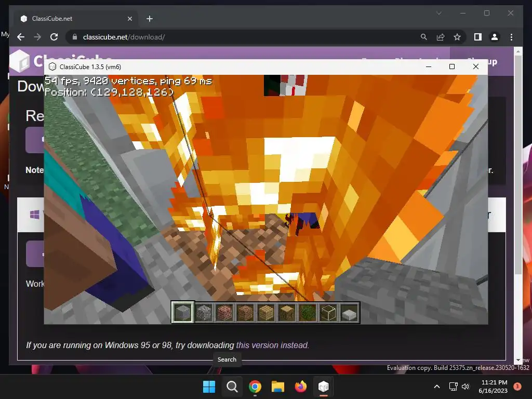
Task: Open Chrome from the taskbar
Action: pyautogui.click(x=255, y=387)
